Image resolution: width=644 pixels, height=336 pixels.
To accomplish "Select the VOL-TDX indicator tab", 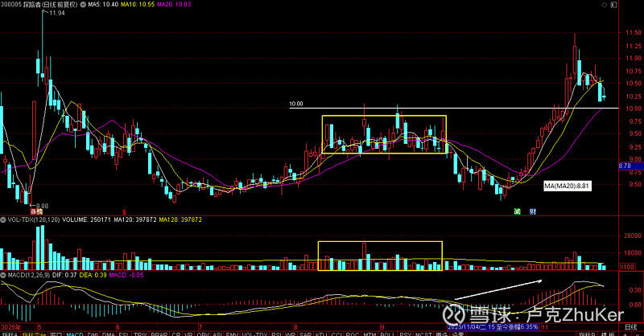I will [x=255, y=334].
